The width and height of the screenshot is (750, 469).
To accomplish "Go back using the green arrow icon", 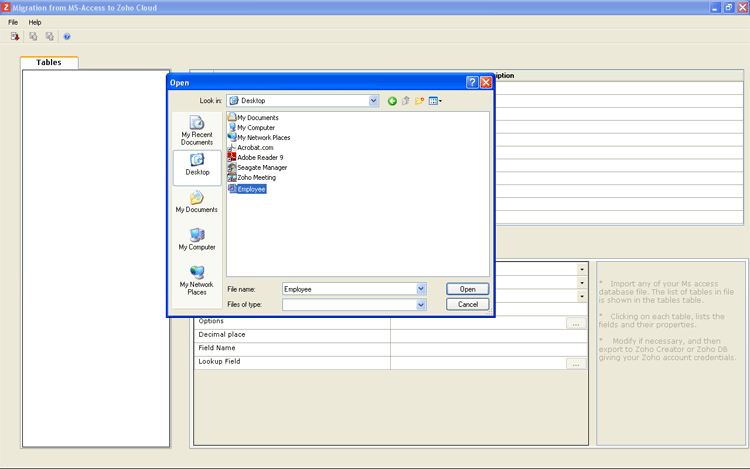I will pos(392,101).
